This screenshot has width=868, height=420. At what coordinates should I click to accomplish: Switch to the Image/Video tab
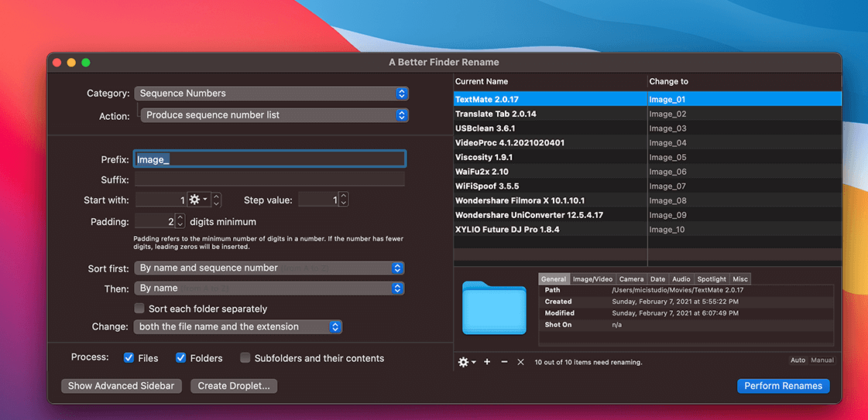592,279
